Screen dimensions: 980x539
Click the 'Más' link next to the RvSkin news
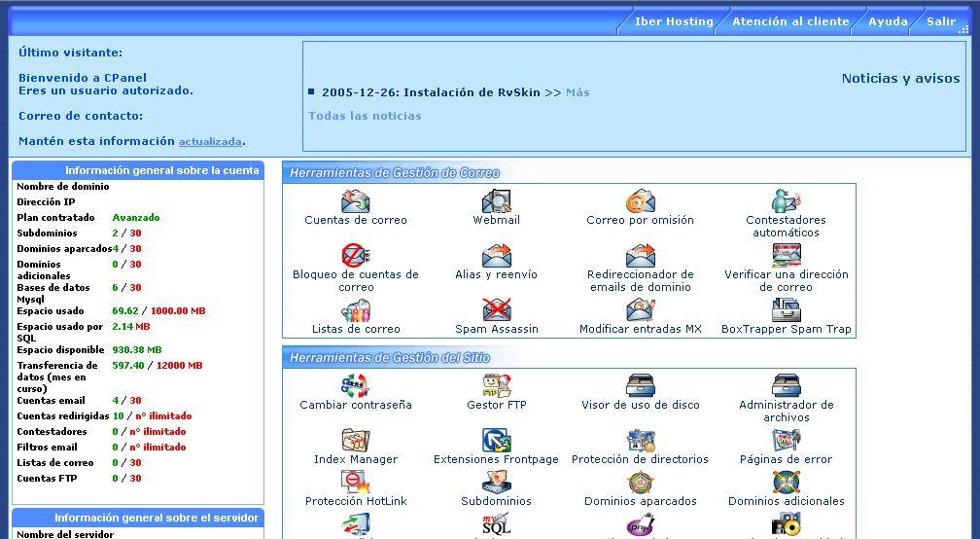pyautogui.click(x=577, y=92)
